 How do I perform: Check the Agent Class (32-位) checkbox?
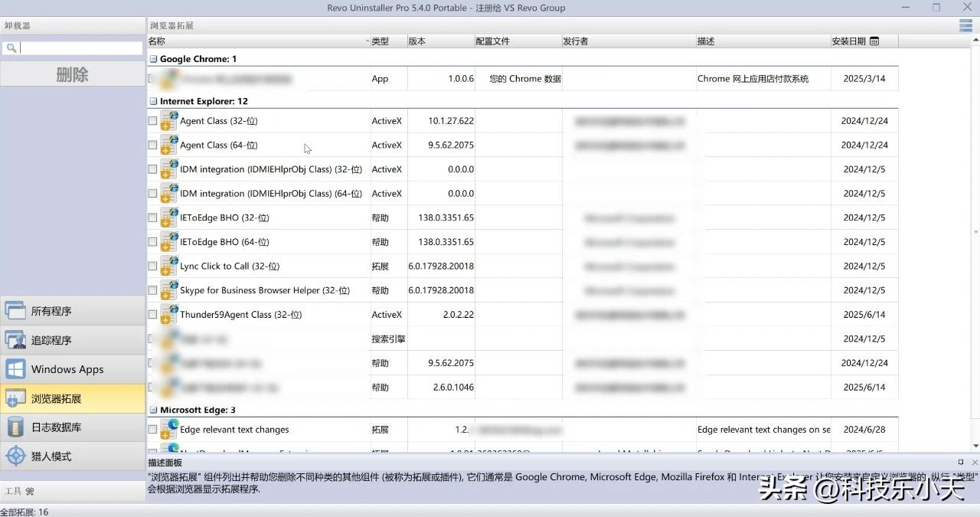152,121
